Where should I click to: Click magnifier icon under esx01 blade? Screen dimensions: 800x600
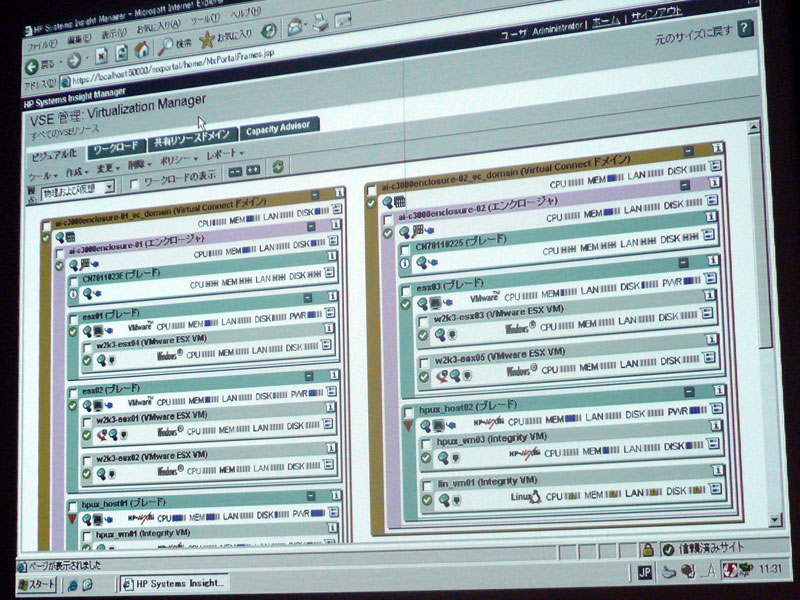click(x=87, y=332)
